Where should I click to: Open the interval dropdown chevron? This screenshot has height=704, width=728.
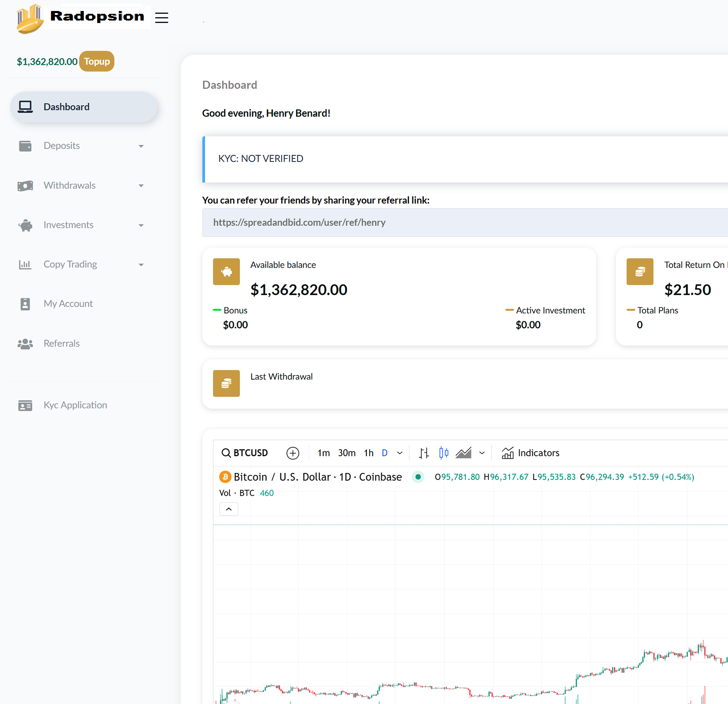(x=400, y=453)
